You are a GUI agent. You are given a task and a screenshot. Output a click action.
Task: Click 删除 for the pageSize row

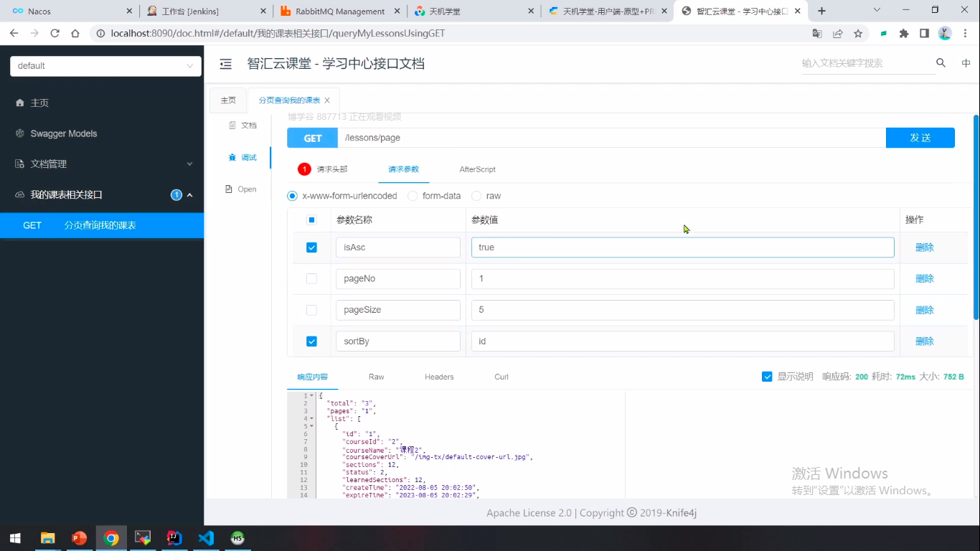coord(925,310)
